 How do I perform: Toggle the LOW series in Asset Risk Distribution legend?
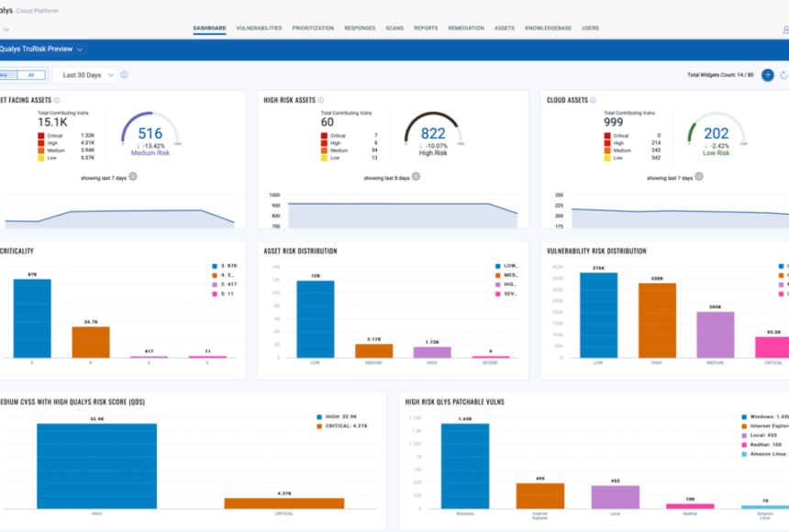[x=497, y=266]
